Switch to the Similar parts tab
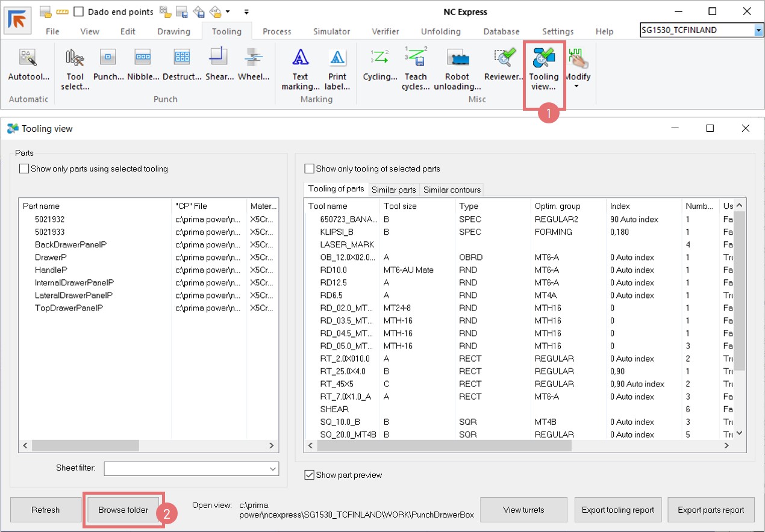The height and width of the screenshot is (532, 765). 393,190
